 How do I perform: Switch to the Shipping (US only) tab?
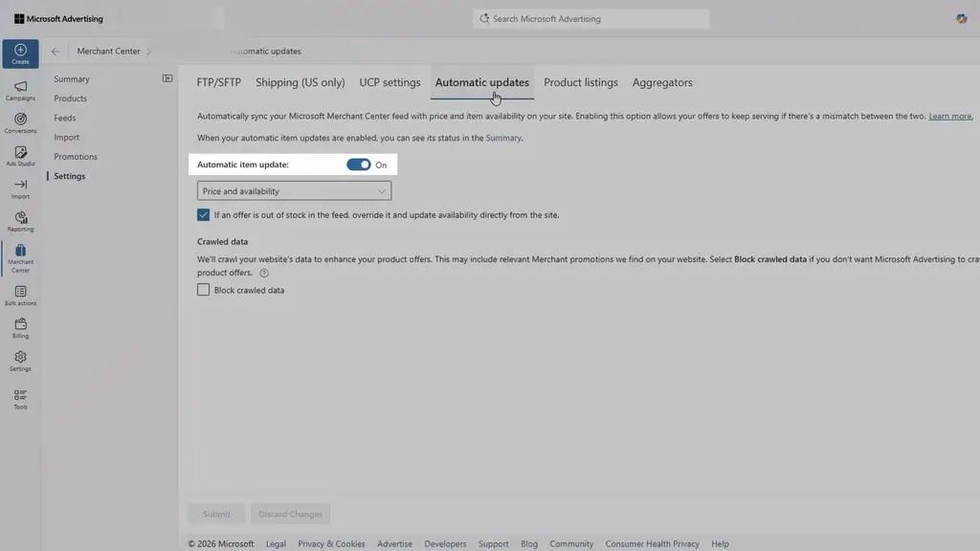[300, 82]
